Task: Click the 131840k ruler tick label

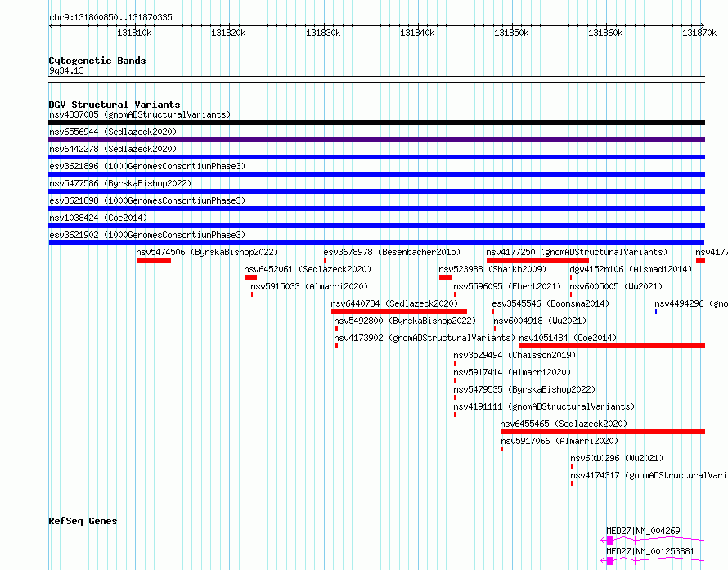Action: pyautogui.click(x=417, y=33)
